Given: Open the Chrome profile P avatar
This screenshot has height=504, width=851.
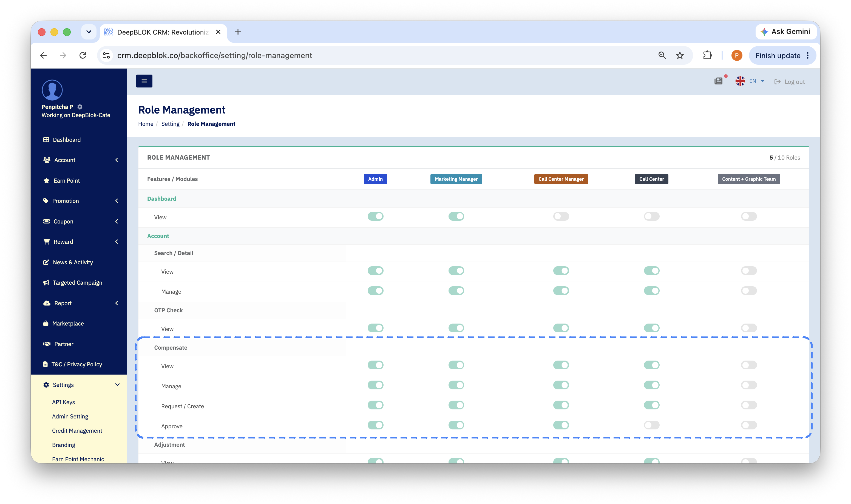Looking at the screenshot, I should click(737, 55).
